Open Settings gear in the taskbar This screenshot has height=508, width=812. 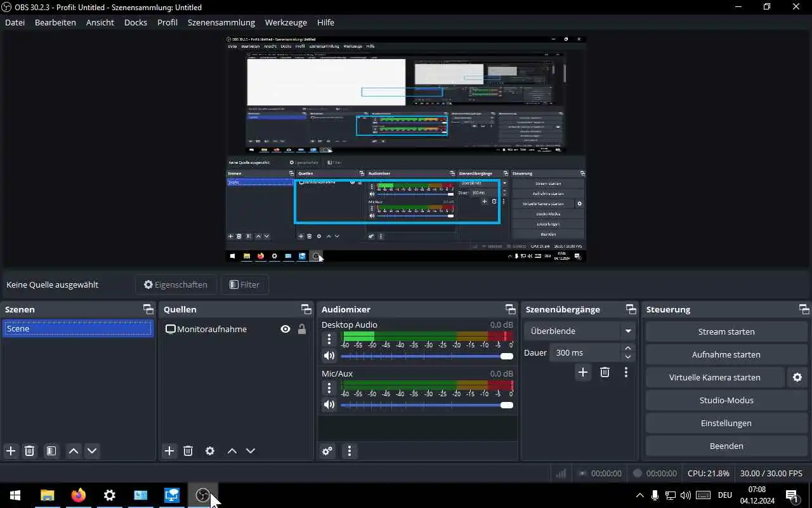coord(109,495)
